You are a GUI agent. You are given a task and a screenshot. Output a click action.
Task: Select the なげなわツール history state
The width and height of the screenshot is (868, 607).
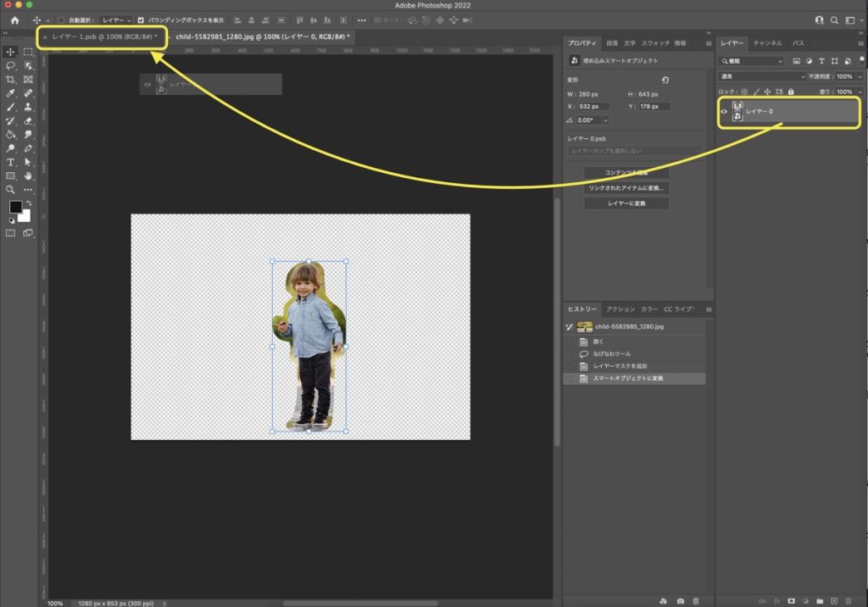point(635,354)
